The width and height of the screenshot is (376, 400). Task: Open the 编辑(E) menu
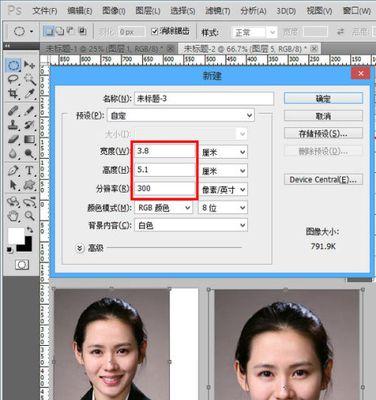click(80, 11)
